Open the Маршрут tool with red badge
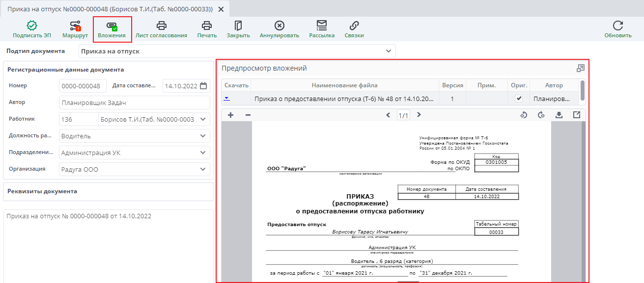Screen dimensions: 644x283 click(75, 27)
